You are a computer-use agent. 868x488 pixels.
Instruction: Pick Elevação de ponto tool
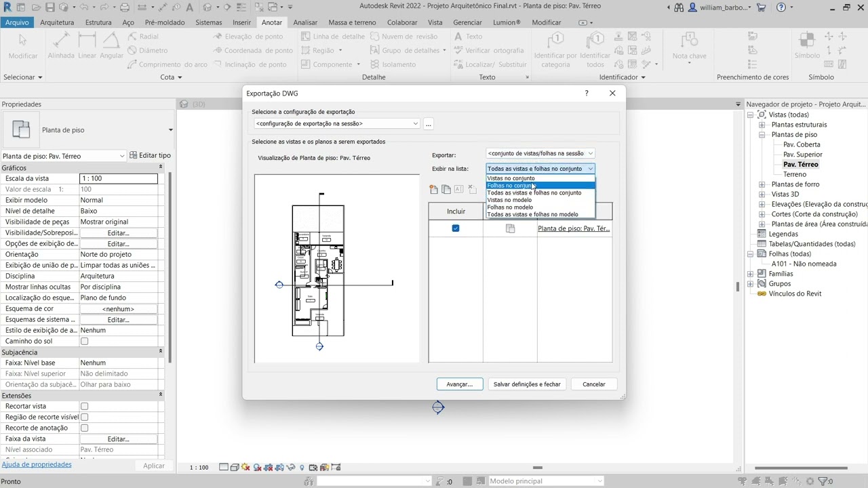pos(248,37)
